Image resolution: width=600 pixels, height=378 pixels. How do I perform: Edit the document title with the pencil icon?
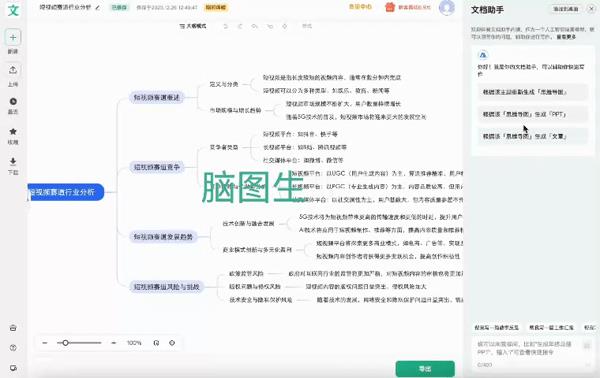pos(98,7)
